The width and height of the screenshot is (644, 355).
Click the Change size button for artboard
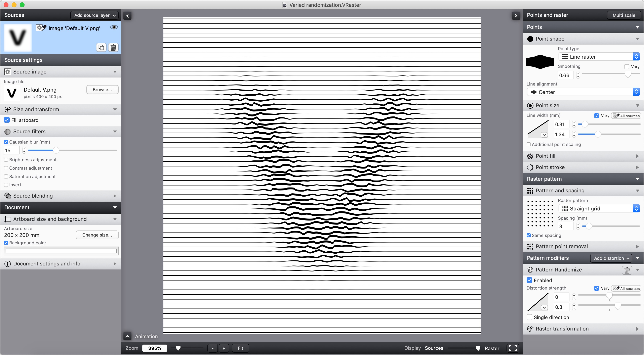97,235
